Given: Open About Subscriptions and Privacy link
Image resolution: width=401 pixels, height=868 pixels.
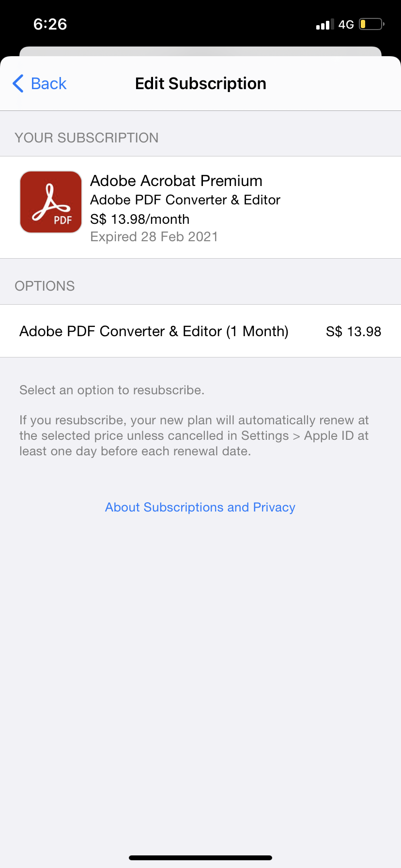Looking at the screenshot, I should [x=200, y=507].
